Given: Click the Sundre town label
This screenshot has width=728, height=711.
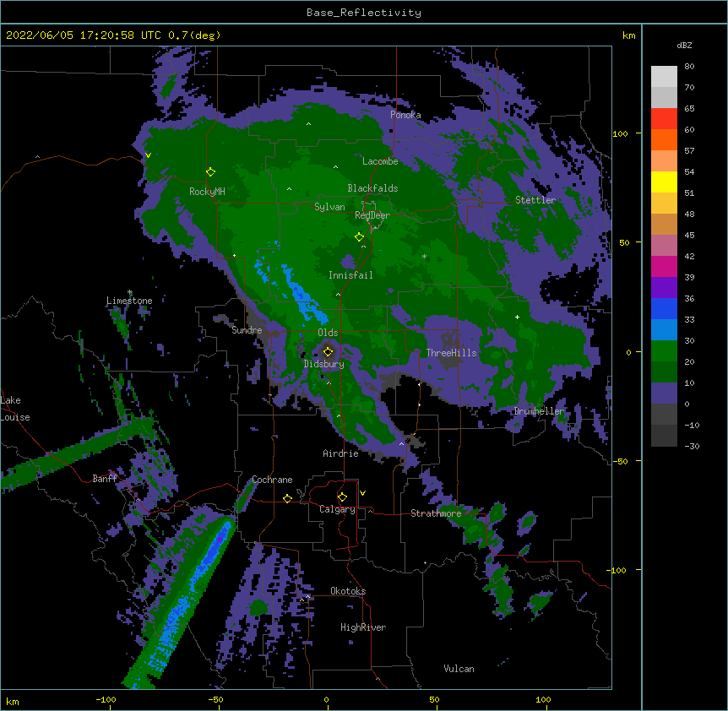Looking at the screenshot, I should click(x=247, y=330).
